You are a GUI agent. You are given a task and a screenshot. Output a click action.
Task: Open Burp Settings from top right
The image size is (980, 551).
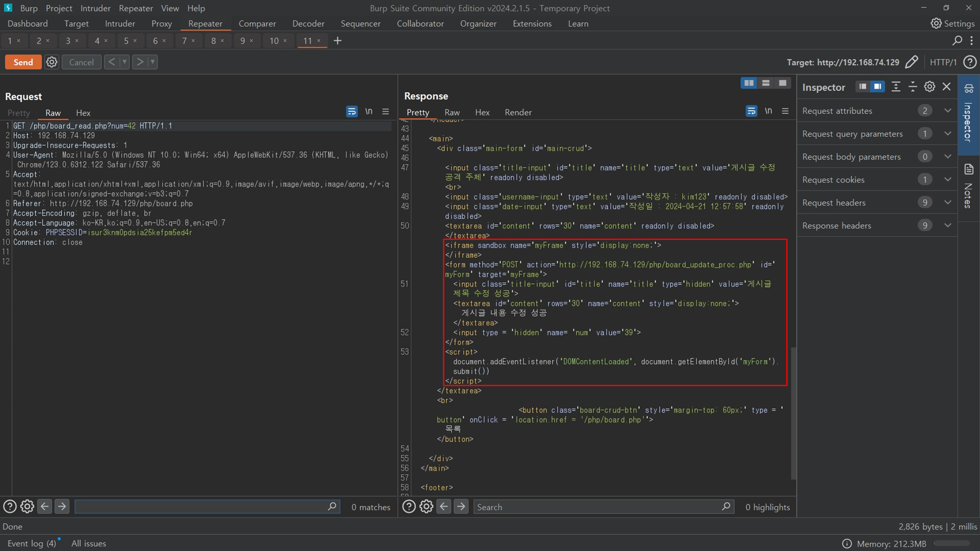click(x=953, y=24)
